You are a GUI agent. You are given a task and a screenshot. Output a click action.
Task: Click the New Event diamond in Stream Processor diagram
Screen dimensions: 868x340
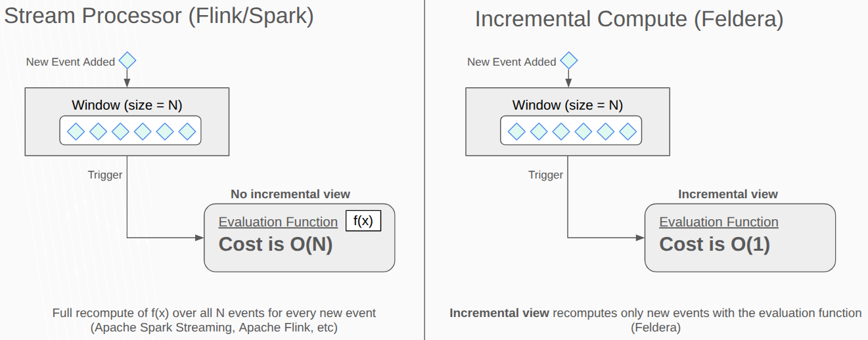point(127,61)
